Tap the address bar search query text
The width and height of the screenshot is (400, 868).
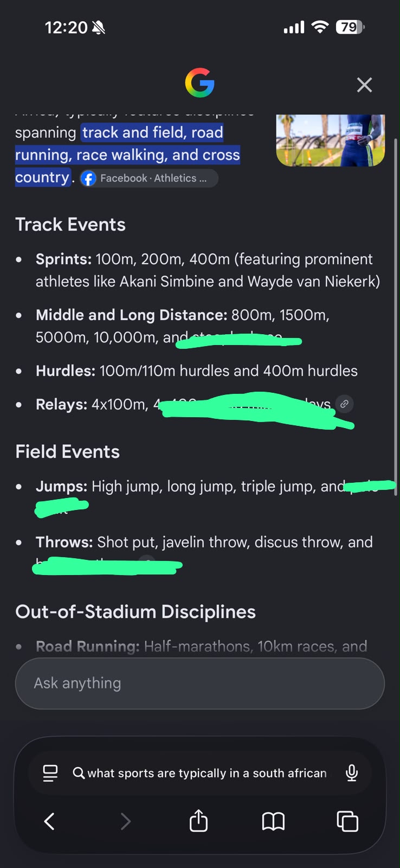[207, 773]
